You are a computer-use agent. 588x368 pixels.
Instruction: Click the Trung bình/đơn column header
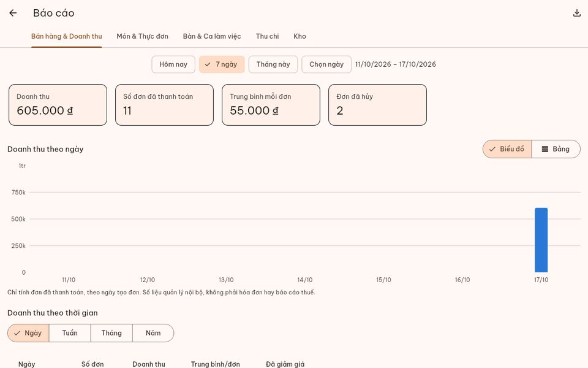215,364
